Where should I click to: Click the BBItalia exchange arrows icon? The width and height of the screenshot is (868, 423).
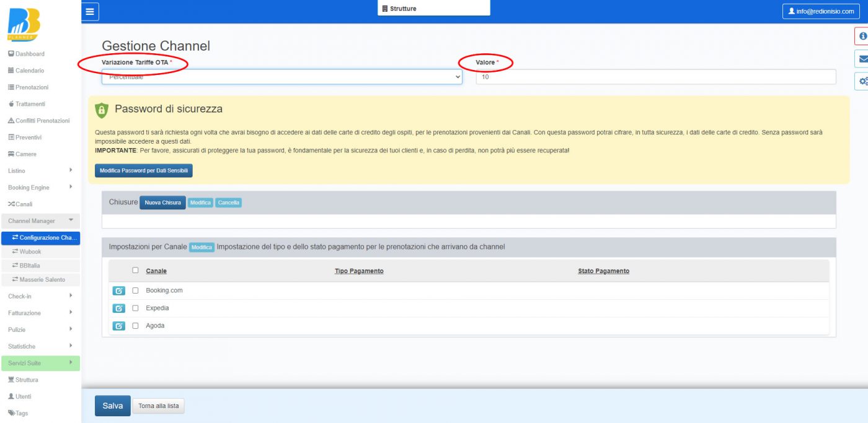coord(15,266)
